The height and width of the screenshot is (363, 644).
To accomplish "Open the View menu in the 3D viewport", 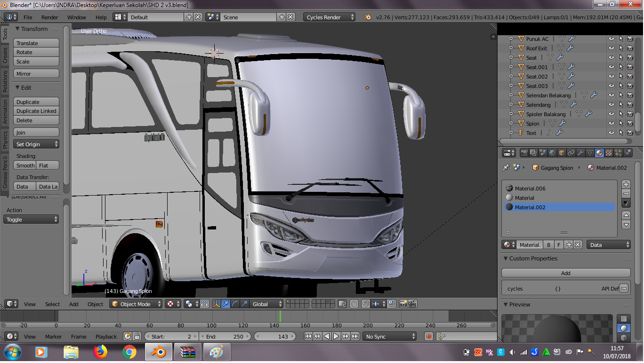I will (30, 304).
